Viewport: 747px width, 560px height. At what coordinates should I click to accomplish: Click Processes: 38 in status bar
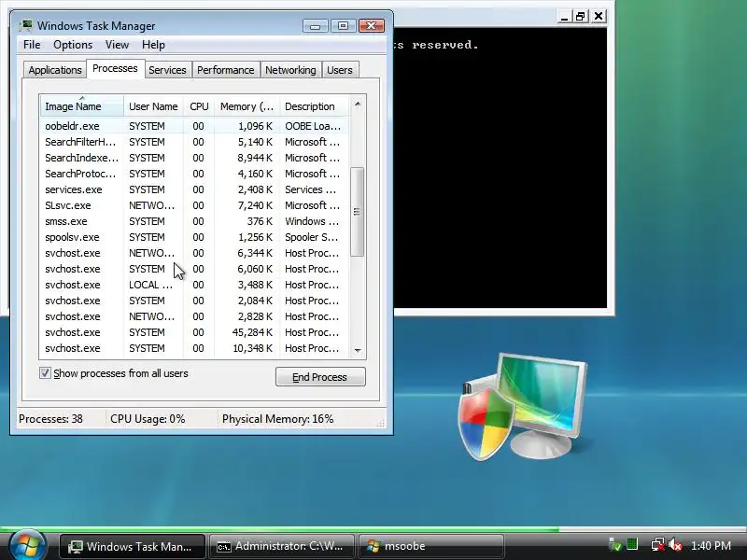click(50, 419)
